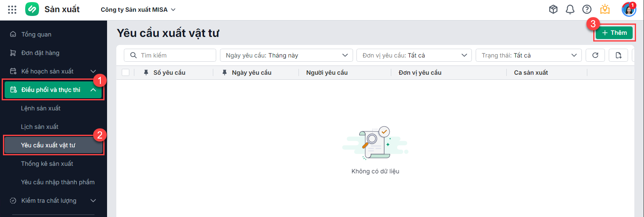
Task: Switch company via Công ty Sản xuất MISA
Action: point(138,9)
